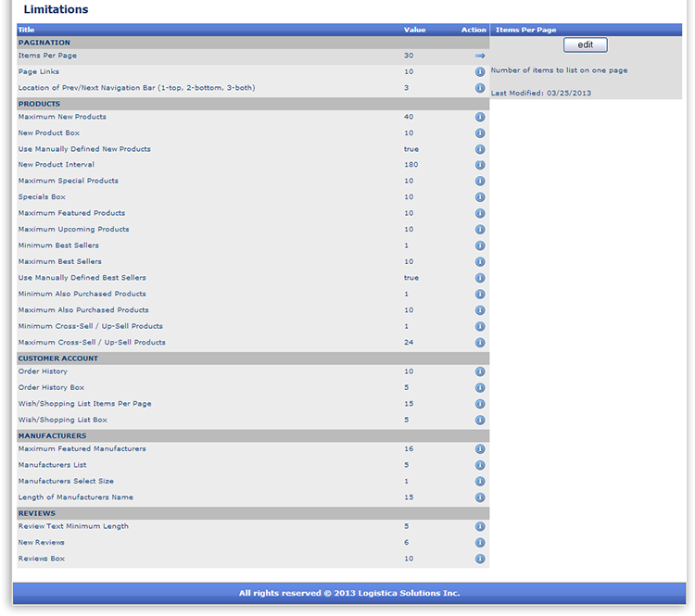Click the New Reviews title
This screenshot has height=616, width=695.
[41, 543]
